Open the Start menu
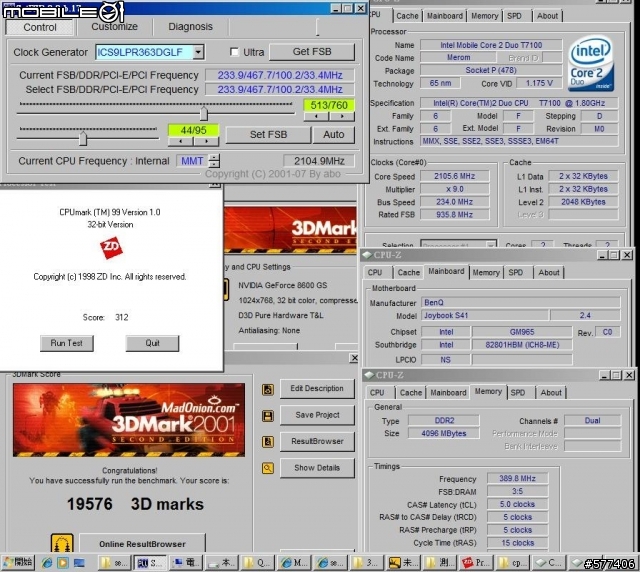The height and width of the screenshot is (572, 640). [18, 562]
